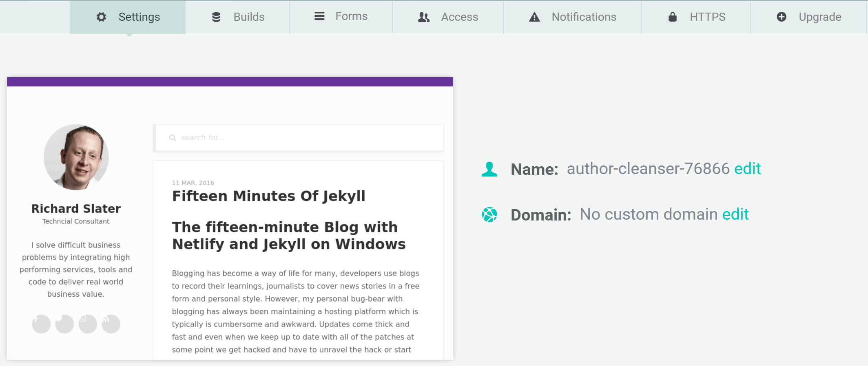Click edit next to No custom domain
The image size is (868, 366).
point(735,214)
